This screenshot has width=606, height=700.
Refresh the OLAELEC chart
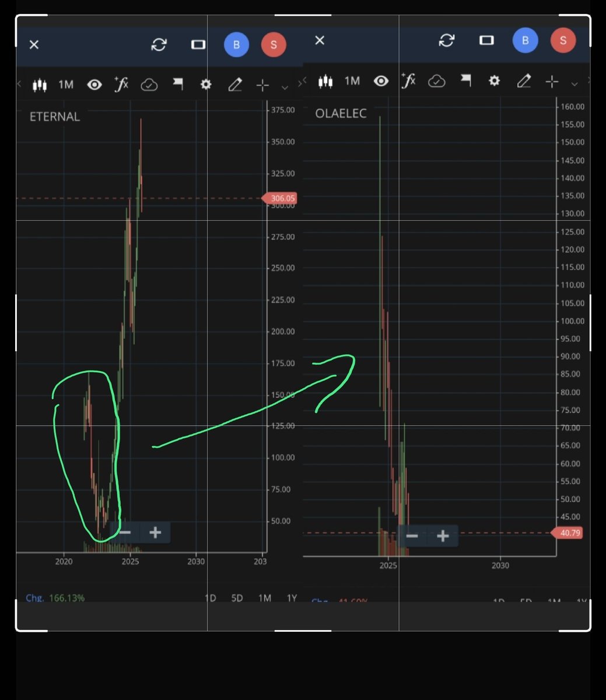(446, 40)
